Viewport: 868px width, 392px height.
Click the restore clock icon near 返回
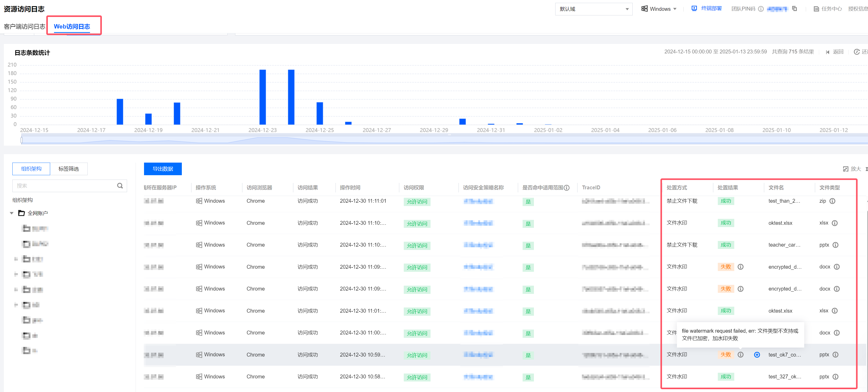pos(856,52)
